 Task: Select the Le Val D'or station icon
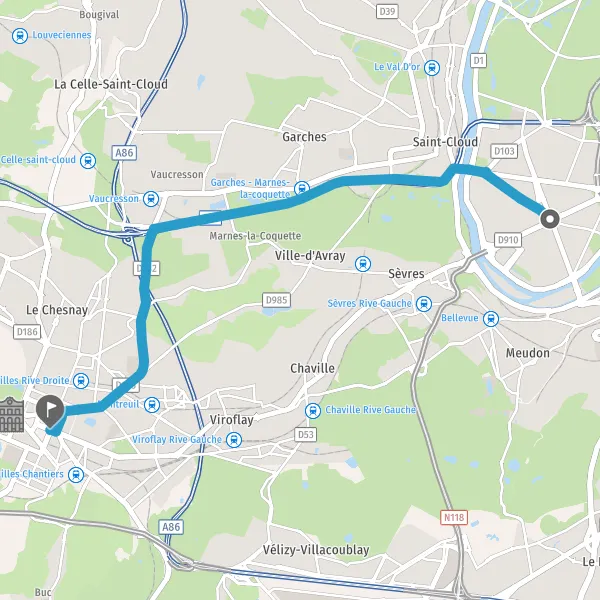click(432, 68)
